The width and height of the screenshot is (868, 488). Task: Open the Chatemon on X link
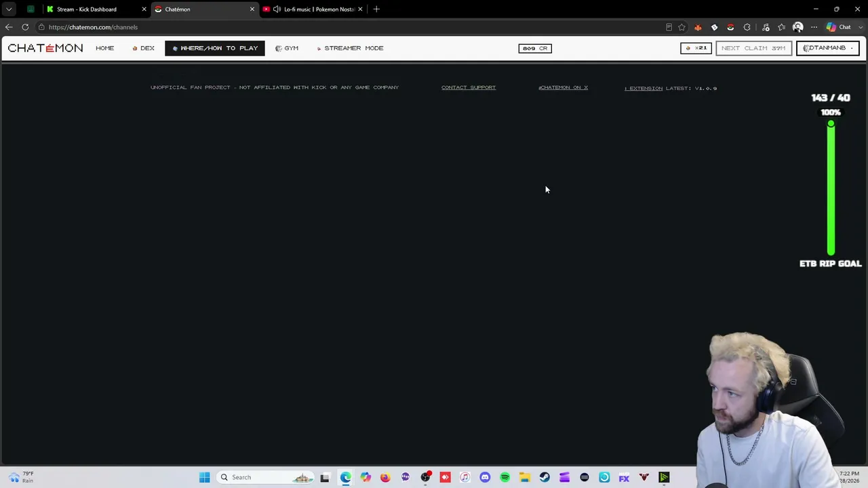point(563,87)
